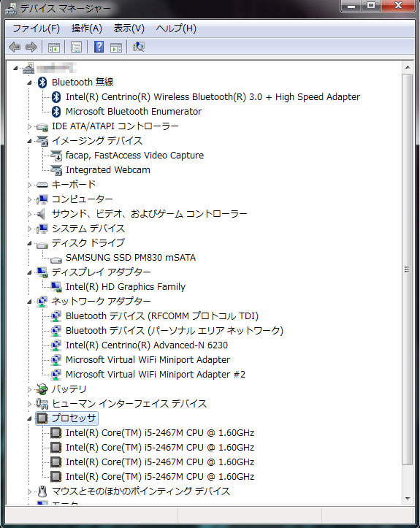Viewport: 420px width, 528px height.
Task: Click the scrollbar down arrow
Action: click(408, 499)
